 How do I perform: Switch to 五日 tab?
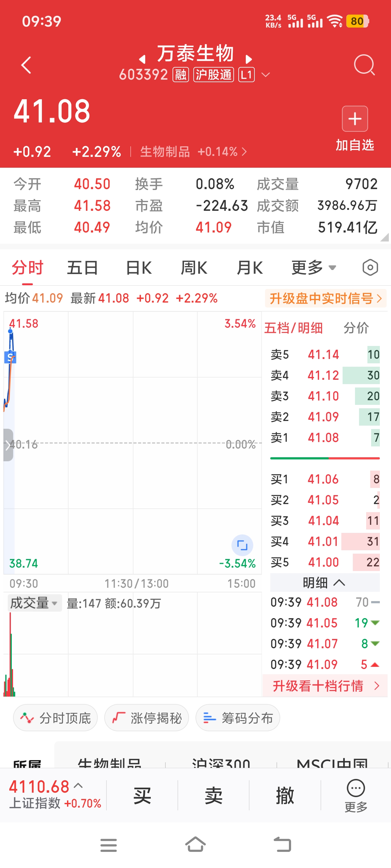(x=82, y=268)
